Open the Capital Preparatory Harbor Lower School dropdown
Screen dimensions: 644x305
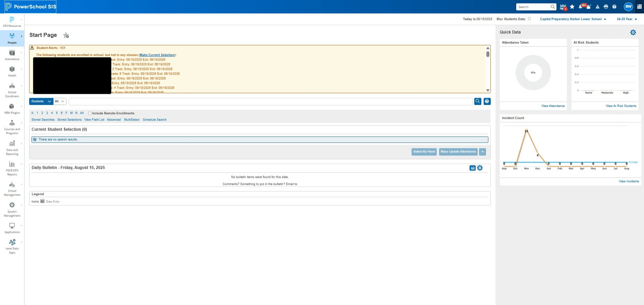(573, 19)
